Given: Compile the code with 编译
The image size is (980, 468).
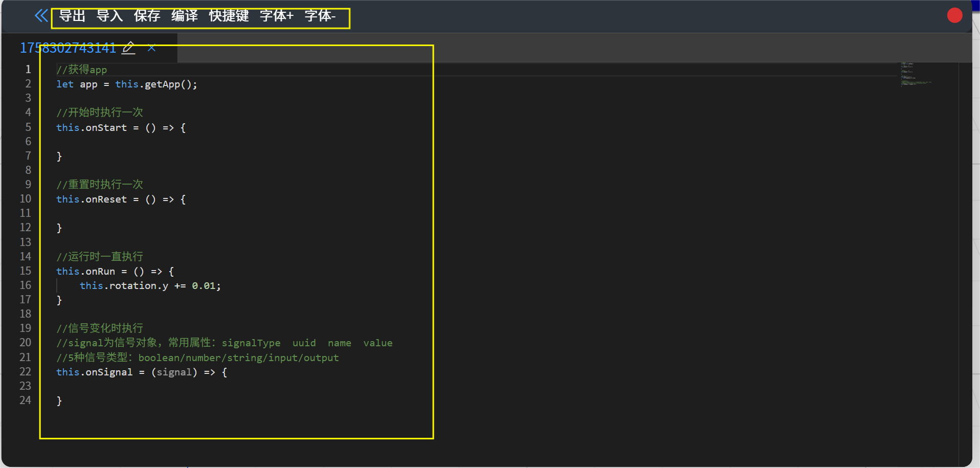Looking at the screenshot, I should pos(184,16).
